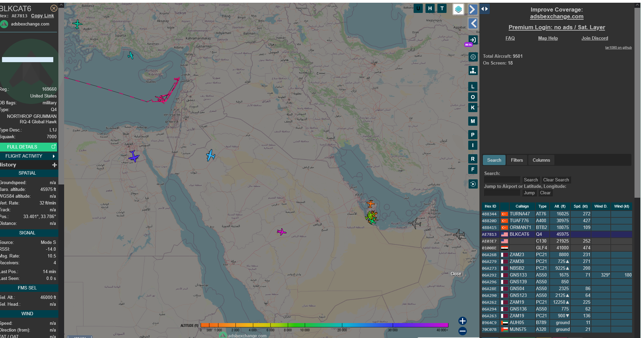The height and width of the screenshot is (338, 644).
Task: Switch to the Filters tab
Action: (517, 160)
